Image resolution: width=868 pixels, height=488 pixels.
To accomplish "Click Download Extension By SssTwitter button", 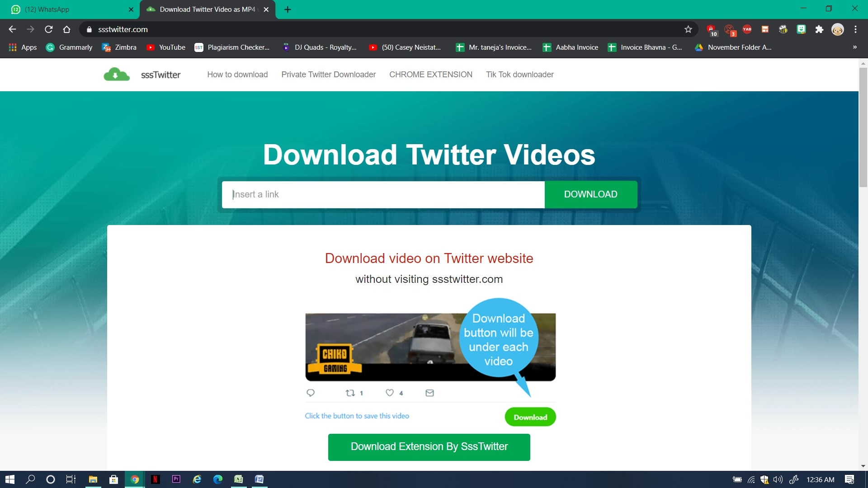I will point(429,447).
